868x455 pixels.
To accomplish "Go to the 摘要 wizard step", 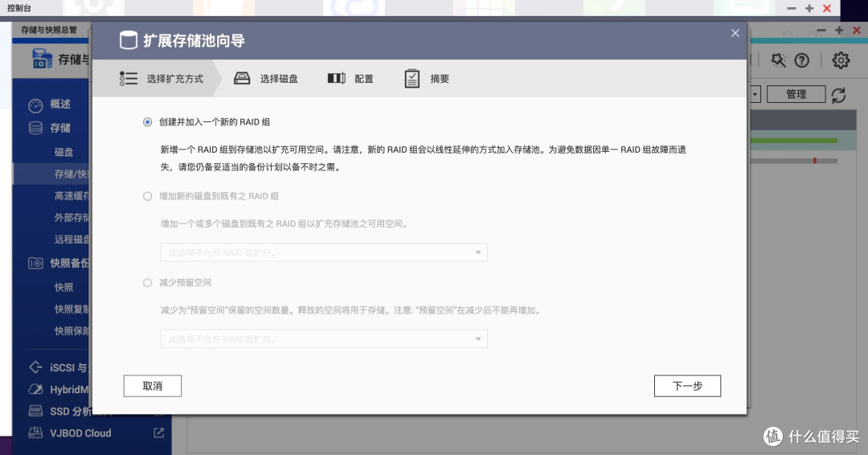I will pos(440,79).
